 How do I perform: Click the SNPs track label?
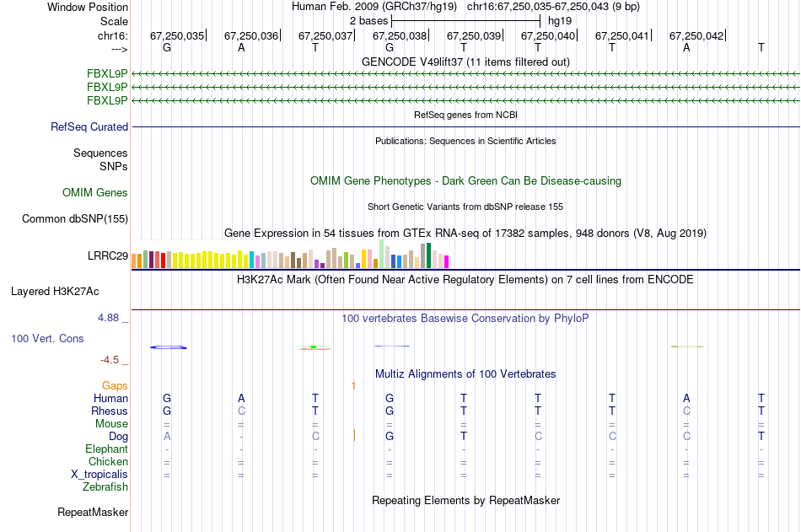point(114,166)
